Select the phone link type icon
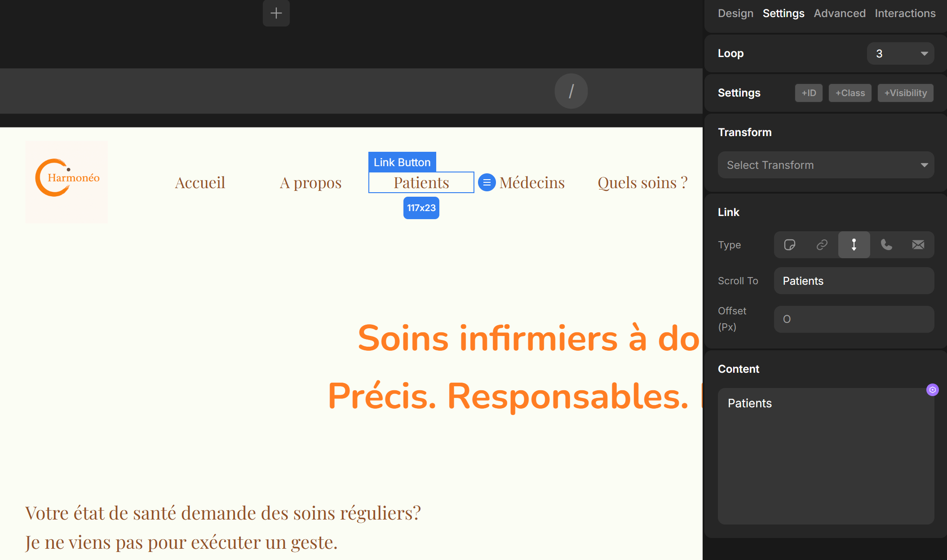The width and height of the screenshot is (947, 560). (886, 245)
